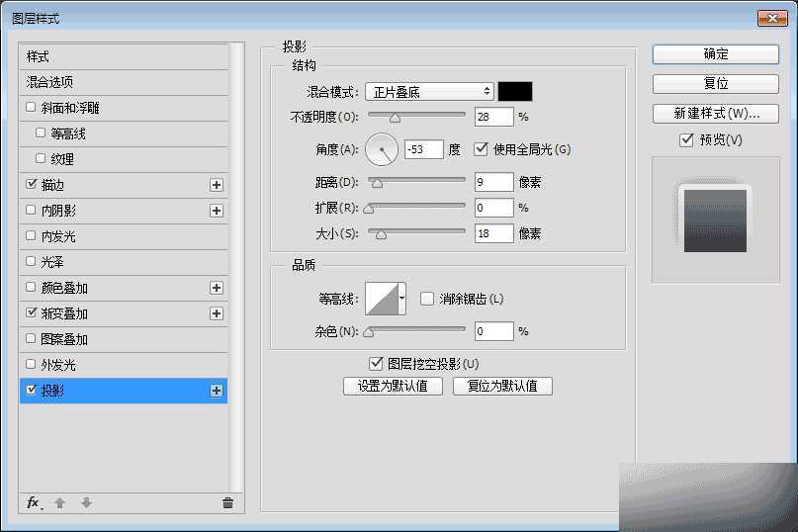Click the move effect down arrow
This screenshot has width=798, height=532.
pos(86,503)
